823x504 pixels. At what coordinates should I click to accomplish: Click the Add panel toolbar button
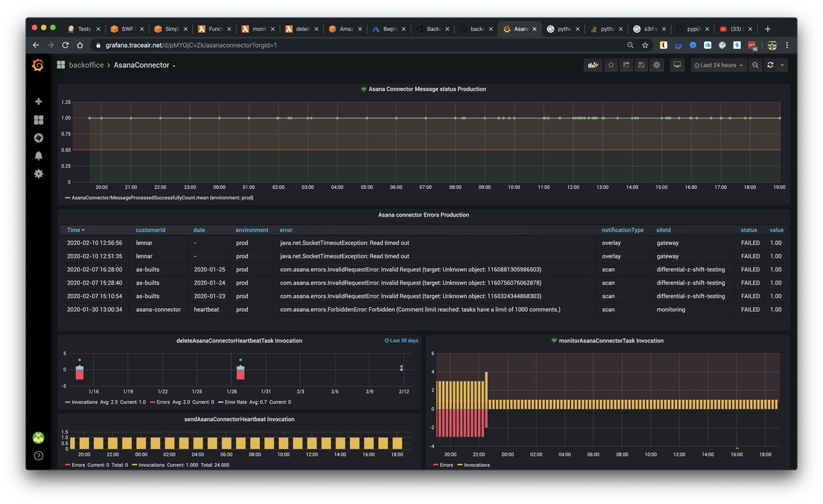pyautogui.click(x=593, y=65)
